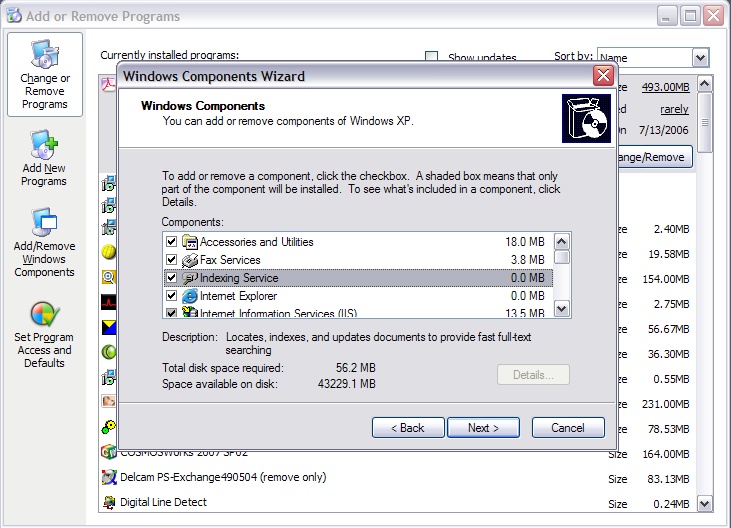Screen dimensions: 731x528
Task: Click the 56.2 MB required space value
Action: [x=356, y=368]
